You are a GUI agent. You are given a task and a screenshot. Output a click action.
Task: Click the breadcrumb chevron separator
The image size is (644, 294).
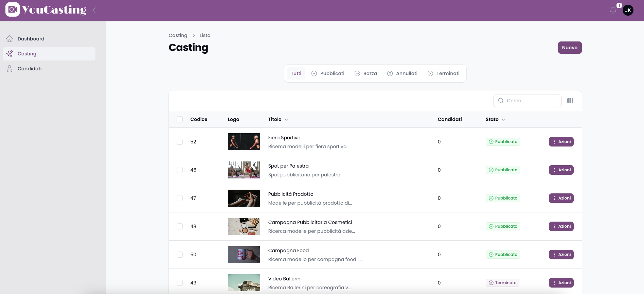point(194,35)
